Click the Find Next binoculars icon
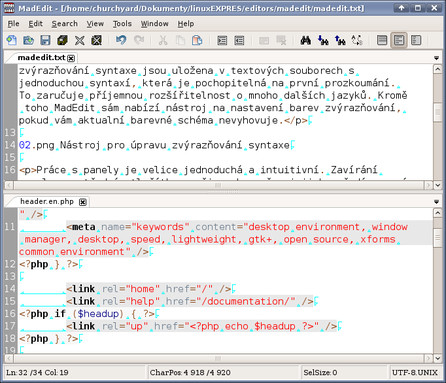The width and height of the screenshot is (446, 383). (323, 40)
